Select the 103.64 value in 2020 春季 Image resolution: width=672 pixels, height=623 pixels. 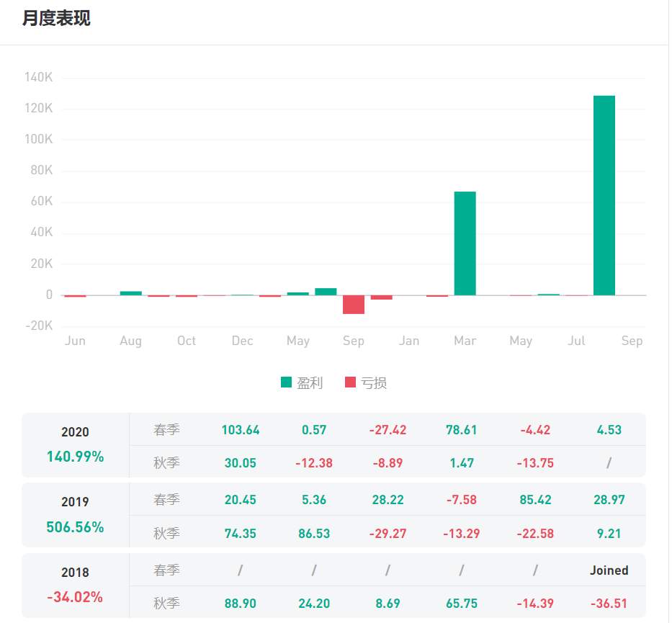tap(241, 430)
